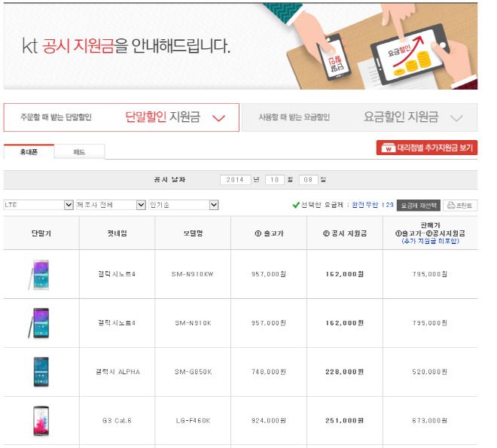This screenshot has width=497, height=448.
Task: Click model name SM-N910KW
Action: tap(192, 274)
